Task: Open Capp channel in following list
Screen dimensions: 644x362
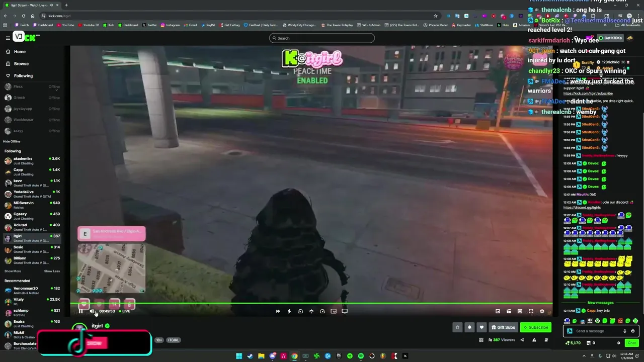Action: coord(32,172)
